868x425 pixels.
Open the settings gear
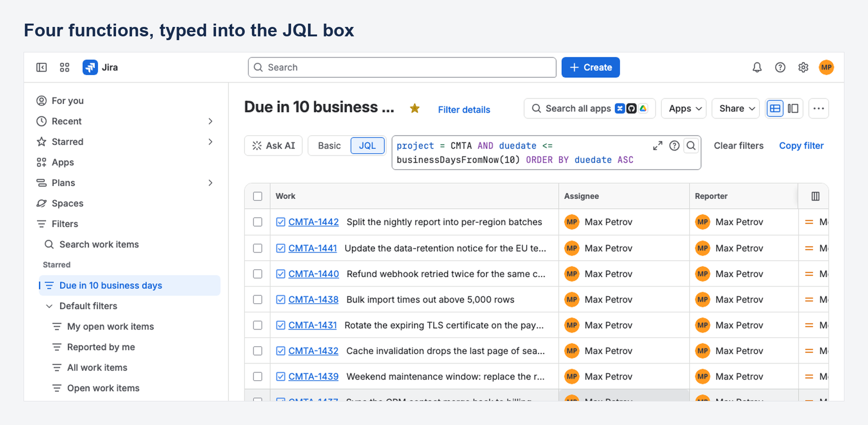[x=803, y=68]
